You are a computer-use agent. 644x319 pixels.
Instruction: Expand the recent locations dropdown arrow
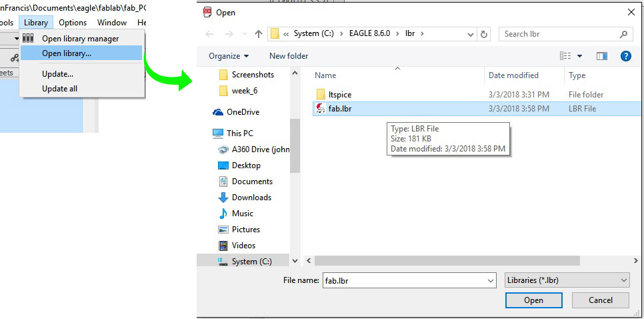click(245, 34)
